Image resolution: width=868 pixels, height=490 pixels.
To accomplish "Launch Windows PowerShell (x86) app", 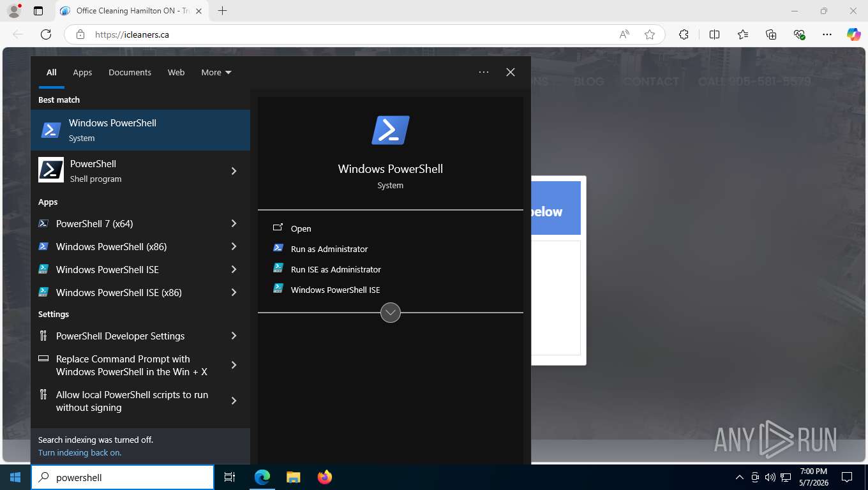I will click(125, 246).
